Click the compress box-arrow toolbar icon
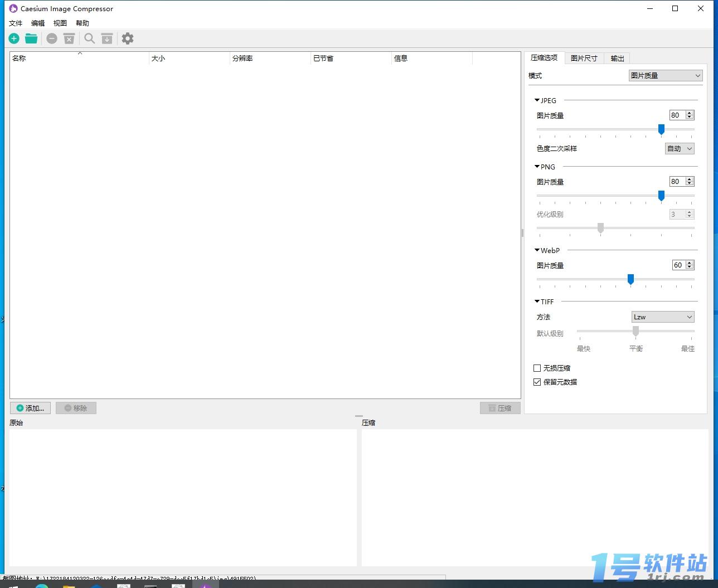Image resolution: width=718 pixels, height=588 pixels. pyautogui.click(x=107, y=38)
